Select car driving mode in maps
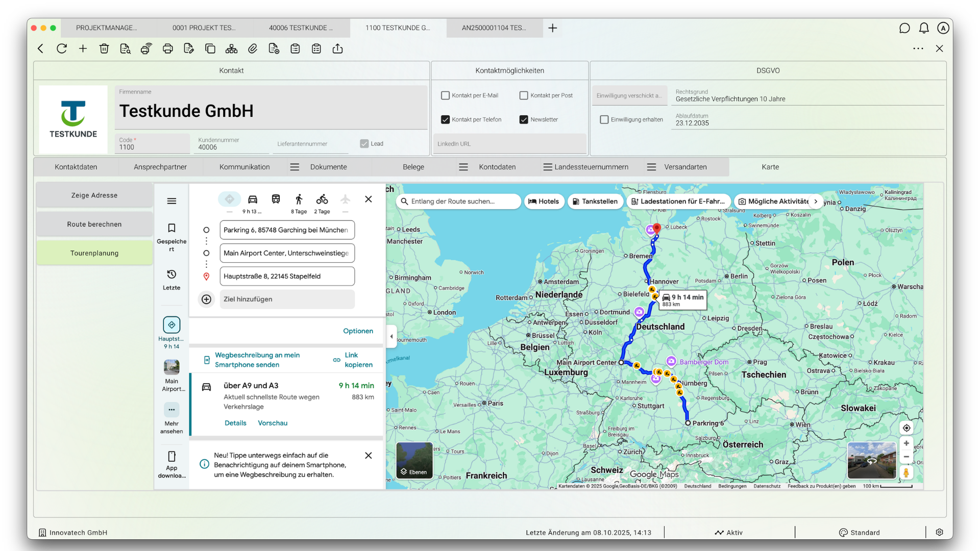This screenshot has width=980, height=551. click(x=253, y=199)
